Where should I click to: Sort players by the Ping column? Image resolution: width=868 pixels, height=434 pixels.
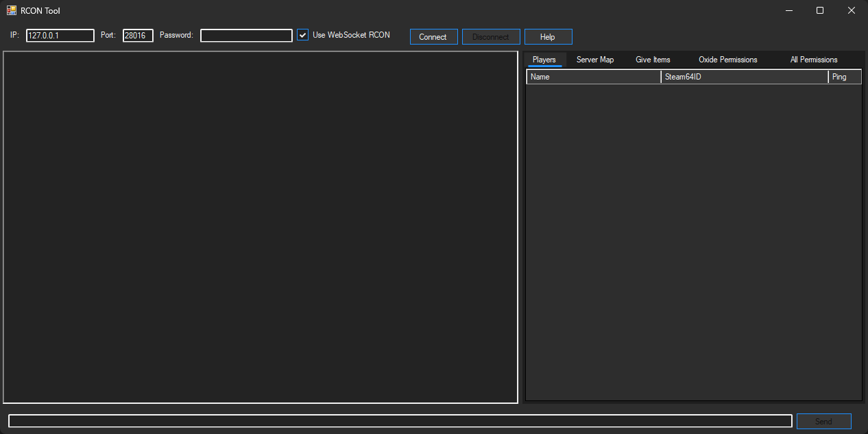tap(845, 76)
